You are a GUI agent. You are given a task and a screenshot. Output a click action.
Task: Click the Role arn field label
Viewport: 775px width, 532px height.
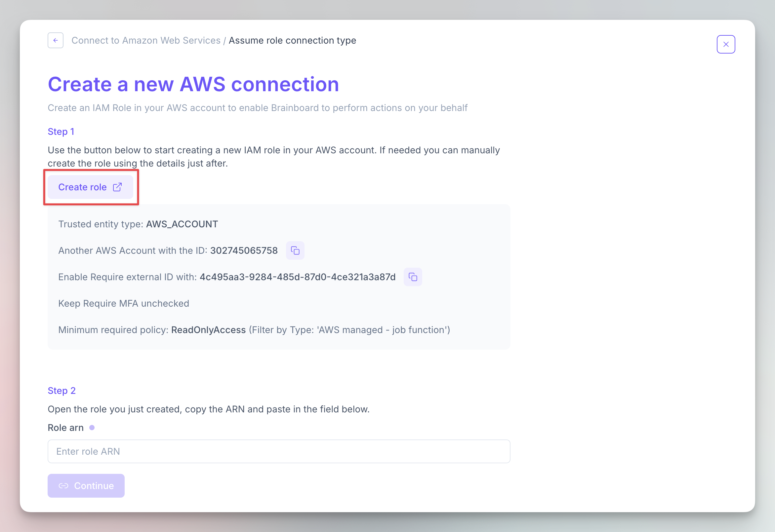(x=66, y=428)
